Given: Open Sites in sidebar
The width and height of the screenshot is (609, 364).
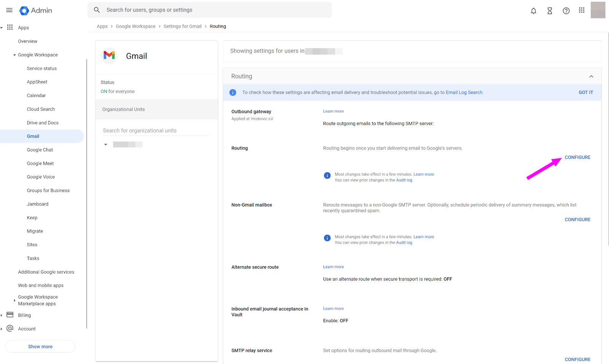Looking at the screenshot, I should (x=32, y=245).
